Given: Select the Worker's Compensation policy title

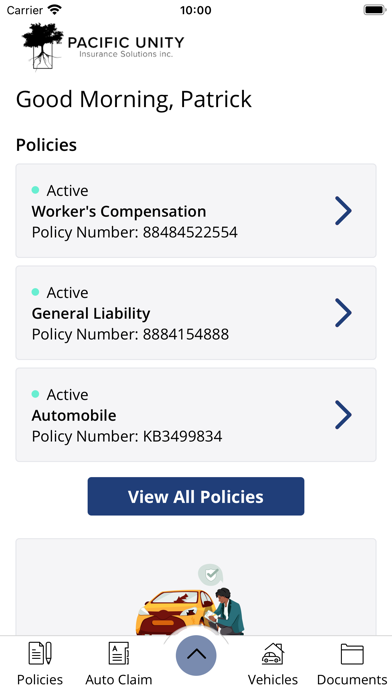Looking at the screenshot, I should point(119,211).
